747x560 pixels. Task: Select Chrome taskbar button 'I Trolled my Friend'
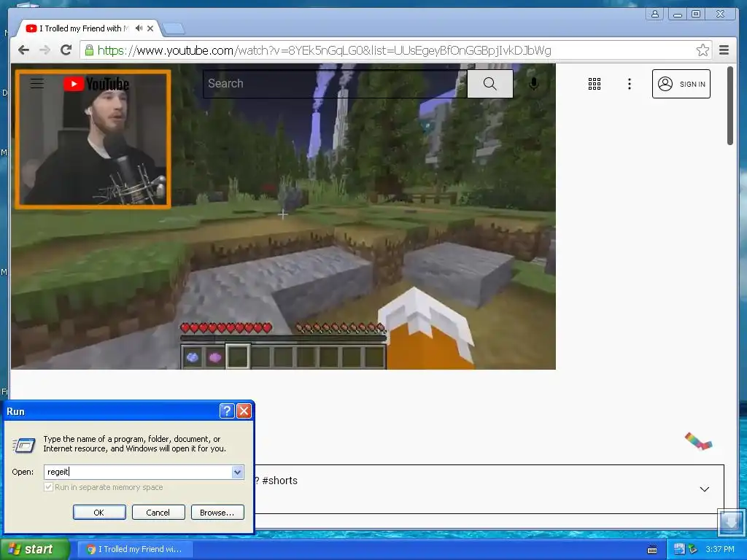pos(135,549)
